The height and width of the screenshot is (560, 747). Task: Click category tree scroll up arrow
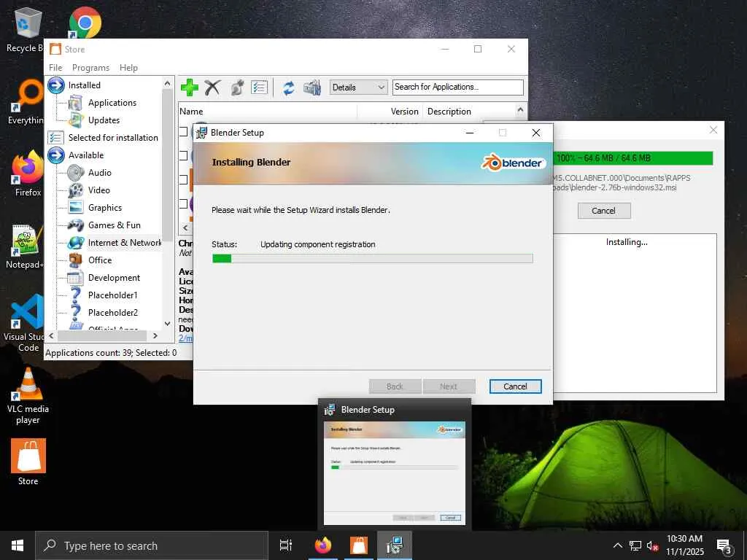pos(167,84)
